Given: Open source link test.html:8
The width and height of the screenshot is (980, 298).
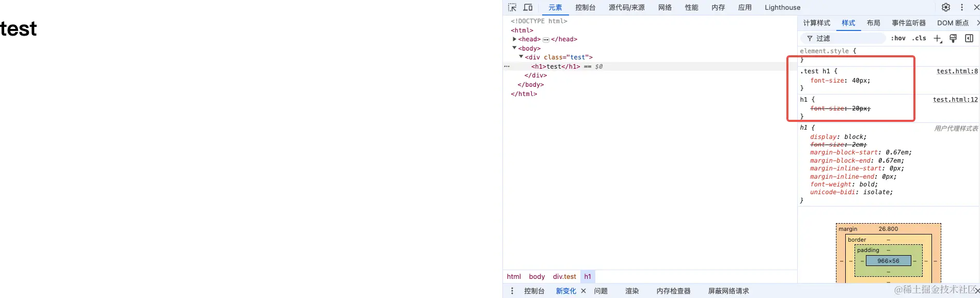Looking at the screenshot, I should point(957,71).
